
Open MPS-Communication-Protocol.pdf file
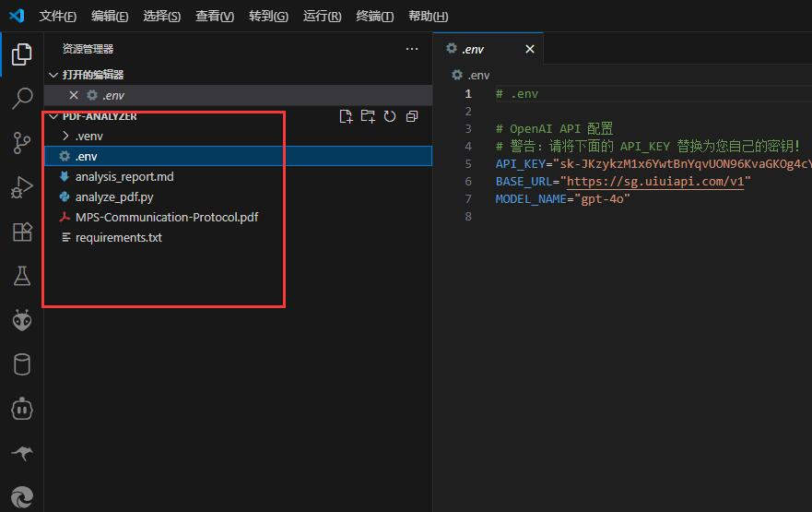pos(167,217)
